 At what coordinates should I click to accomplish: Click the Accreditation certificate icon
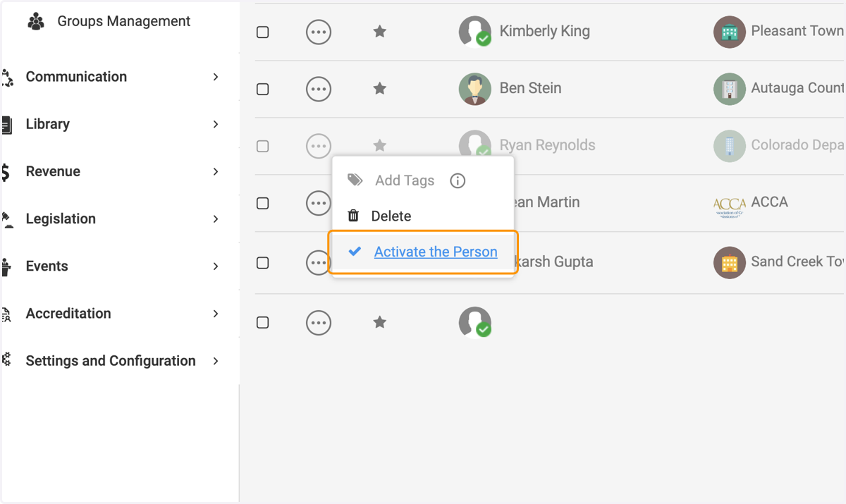6,314
